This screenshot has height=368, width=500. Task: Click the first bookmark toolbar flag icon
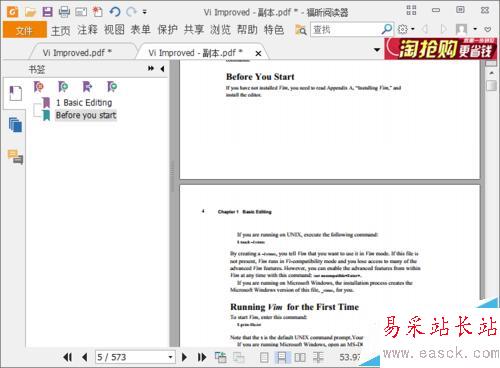coord(39,87)
